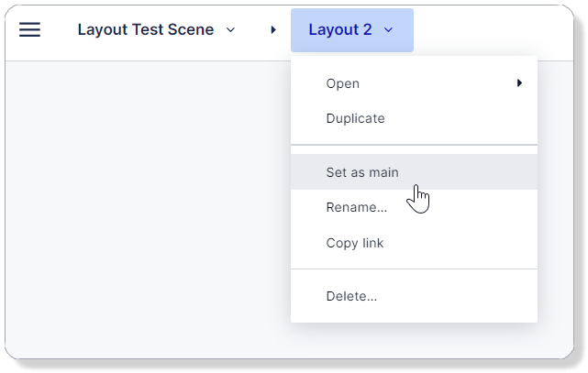Viewport: 588px width, 373px height.
Task: Click the Layout 2 breadcrumb label
Action: coord(339,30)
